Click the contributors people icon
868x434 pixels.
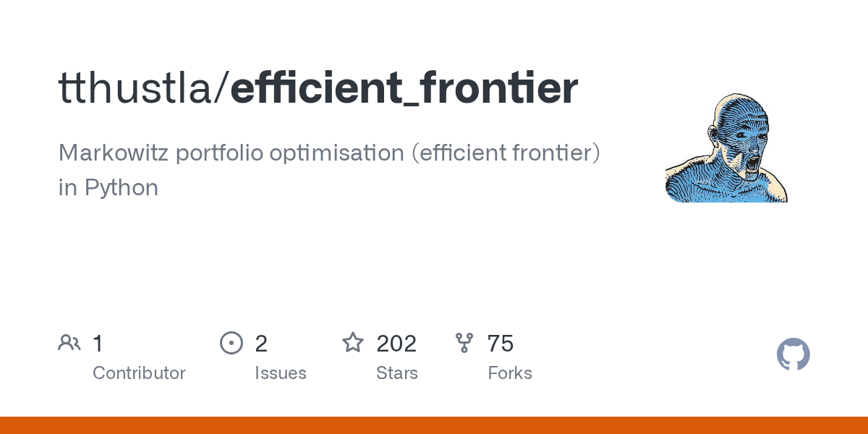click(69, 343)
